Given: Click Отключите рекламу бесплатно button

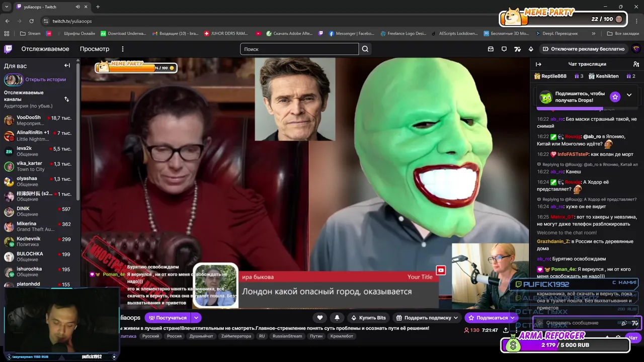Looking at the screenshot, I should 584,49.
